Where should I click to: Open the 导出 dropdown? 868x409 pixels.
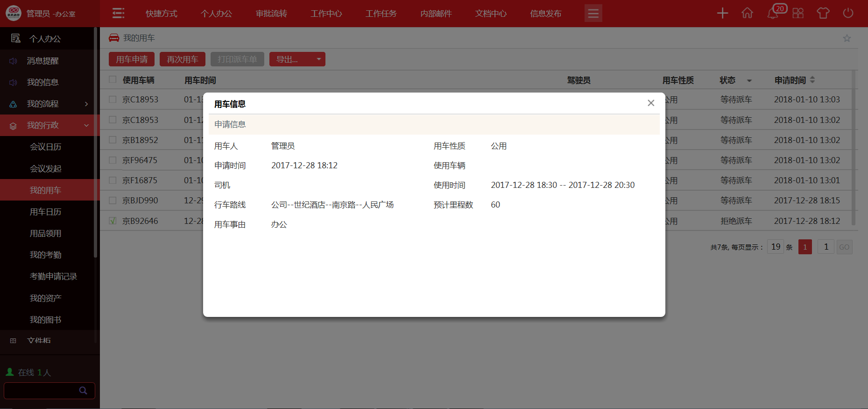coord(297,59)
